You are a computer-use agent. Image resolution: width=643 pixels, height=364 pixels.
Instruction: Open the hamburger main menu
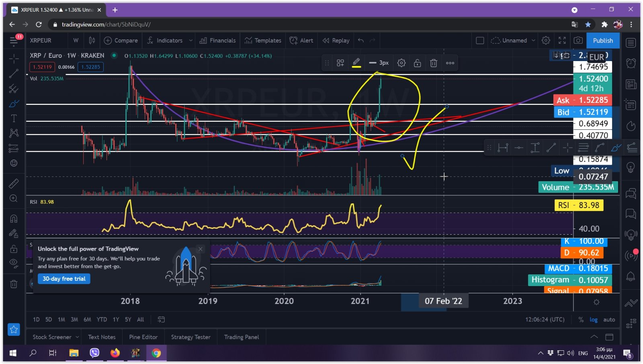coord(14,41)
